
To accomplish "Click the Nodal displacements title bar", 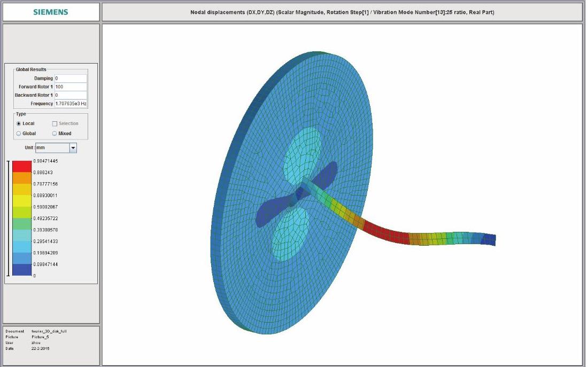I will pos(342,12).
